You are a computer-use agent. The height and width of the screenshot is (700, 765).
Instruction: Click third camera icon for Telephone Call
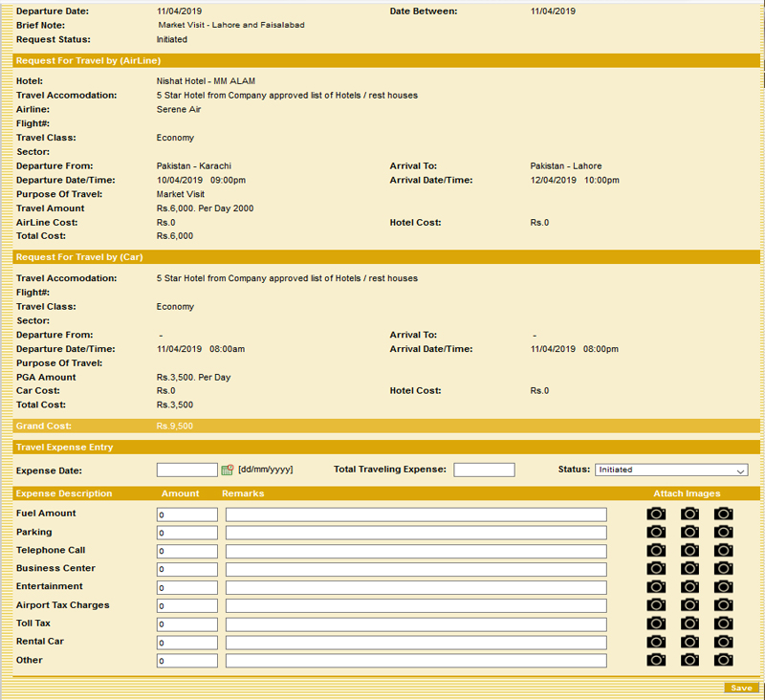tap(724, 550)
